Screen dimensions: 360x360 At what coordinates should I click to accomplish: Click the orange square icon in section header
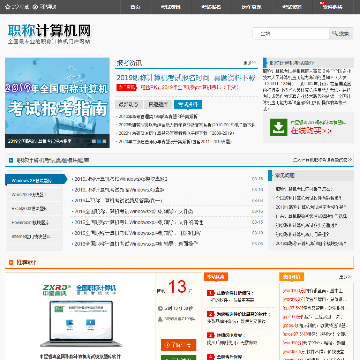click(11, 262)
